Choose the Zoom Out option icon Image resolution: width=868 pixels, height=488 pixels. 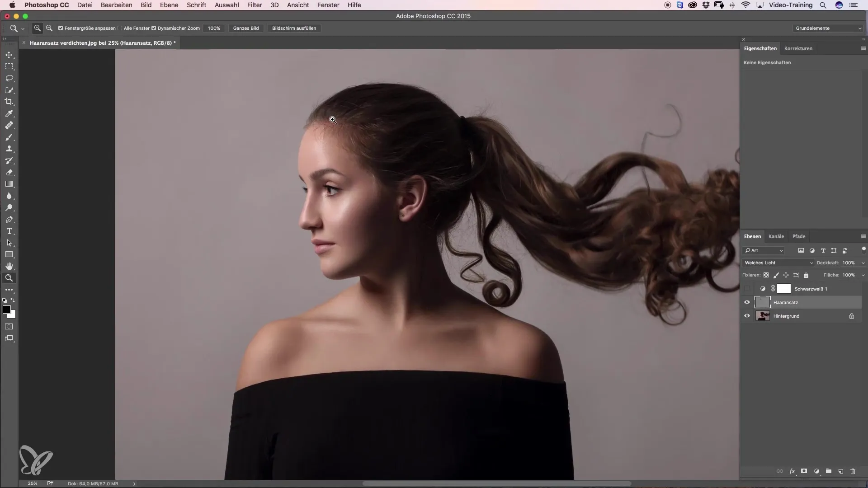(x=49, y=28)
